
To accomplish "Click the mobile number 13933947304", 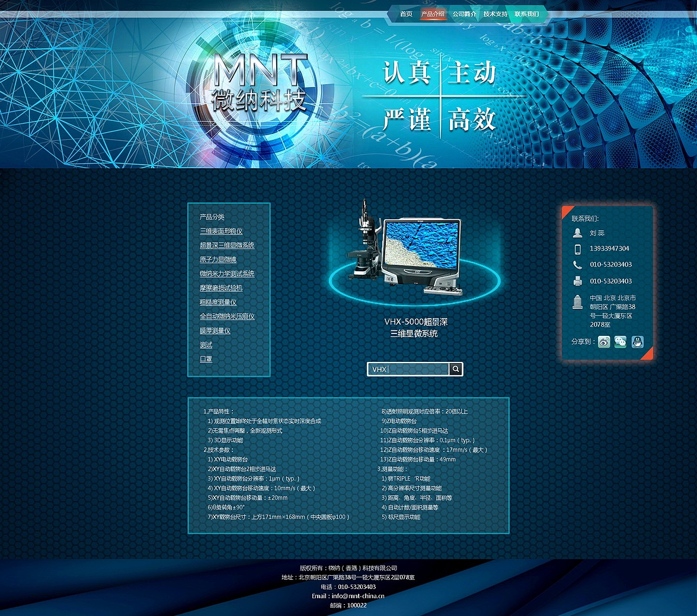I will point(609,248).
